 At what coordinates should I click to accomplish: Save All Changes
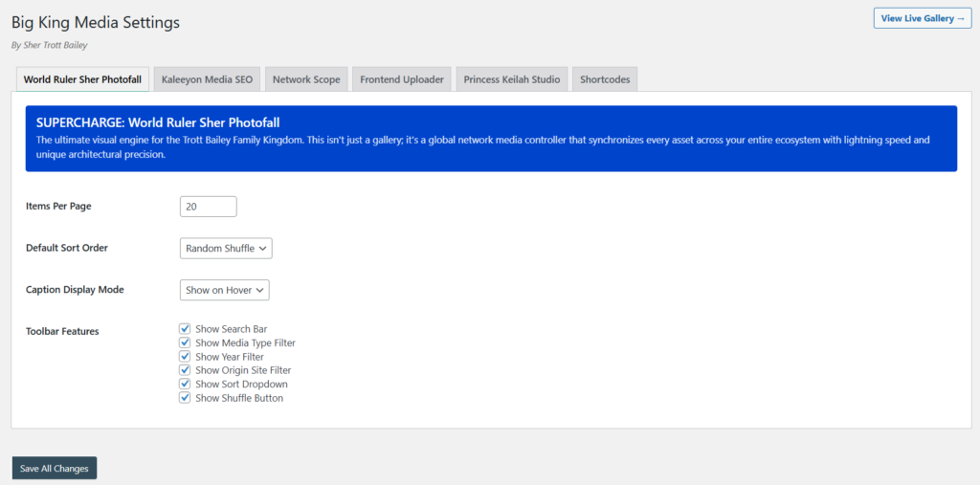click(x=55, y=468)
